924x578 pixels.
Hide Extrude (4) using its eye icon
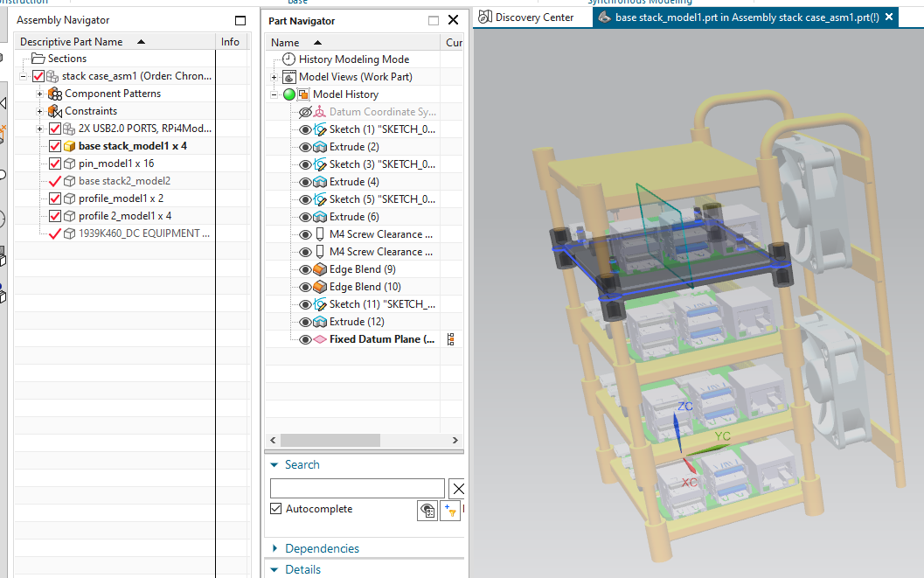tap(305, 182)
